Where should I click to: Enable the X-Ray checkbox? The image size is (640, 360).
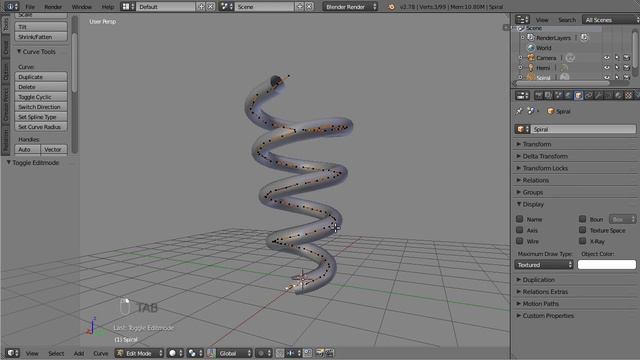click(x=582, y=241)
